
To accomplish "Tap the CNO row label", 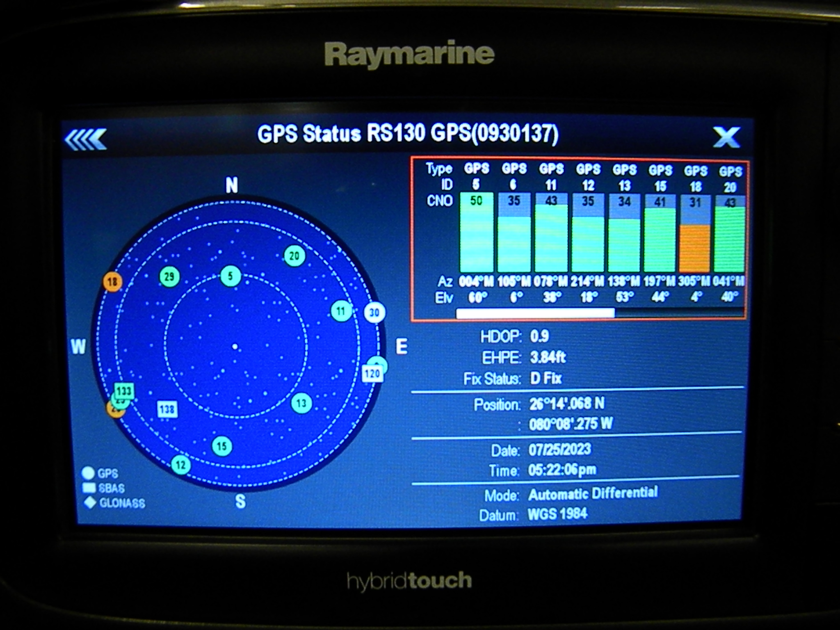I will (440, 201).
